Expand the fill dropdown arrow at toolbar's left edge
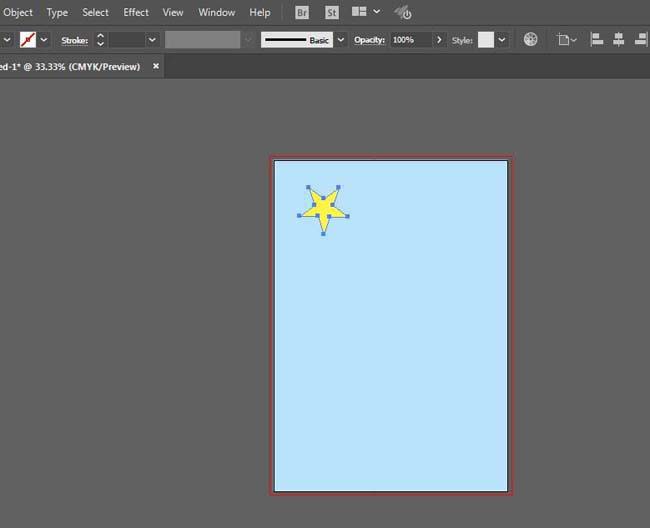 click(x=7, y=40)
